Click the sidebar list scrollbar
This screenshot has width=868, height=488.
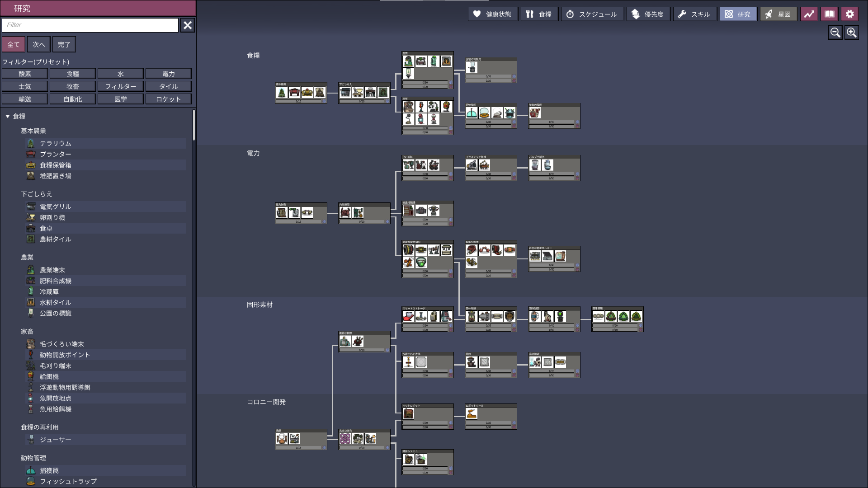pyautogui.click(x=194, y=125)
